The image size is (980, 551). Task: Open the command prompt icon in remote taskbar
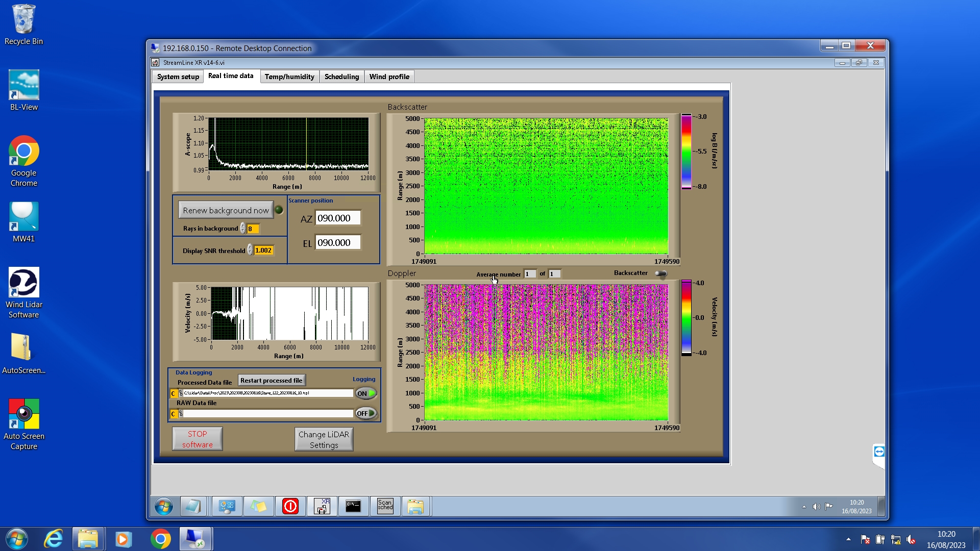[x=353, y=506]
